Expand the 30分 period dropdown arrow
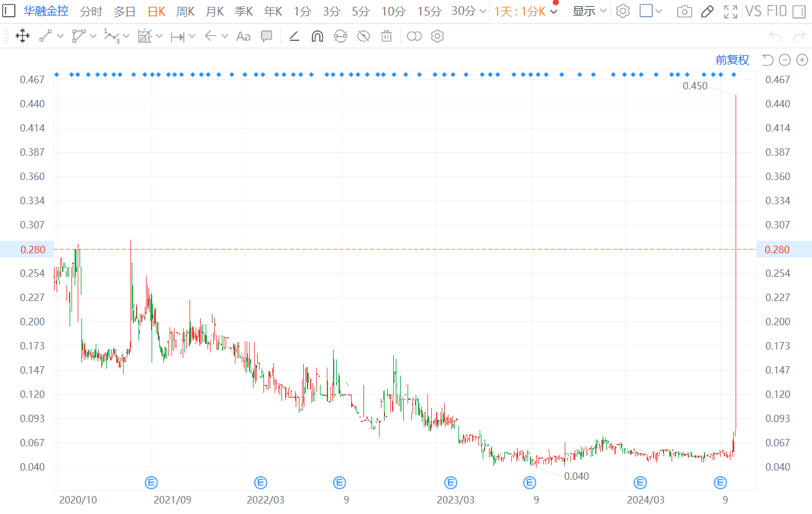The height and width of the screenshot is (514, 812). click(483, 11)
